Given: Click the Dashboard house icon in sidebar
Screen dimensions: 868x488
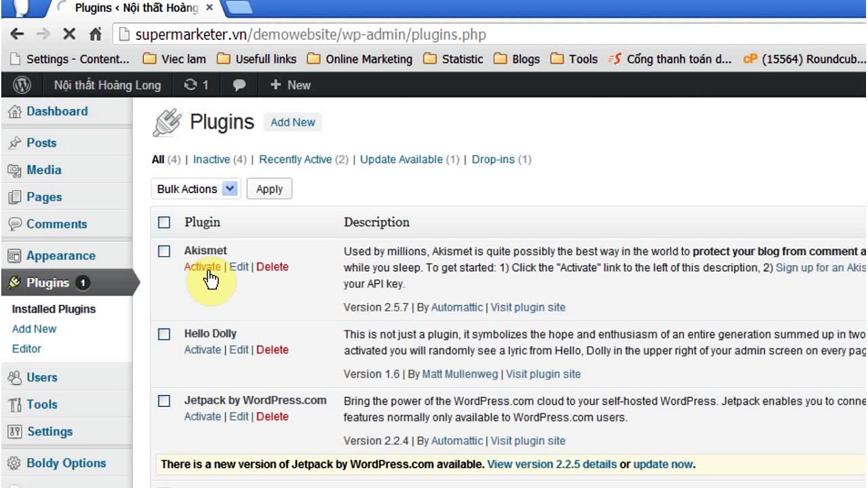Looking at the screenshot, I should pyautogui.click(x=14, y=112).
